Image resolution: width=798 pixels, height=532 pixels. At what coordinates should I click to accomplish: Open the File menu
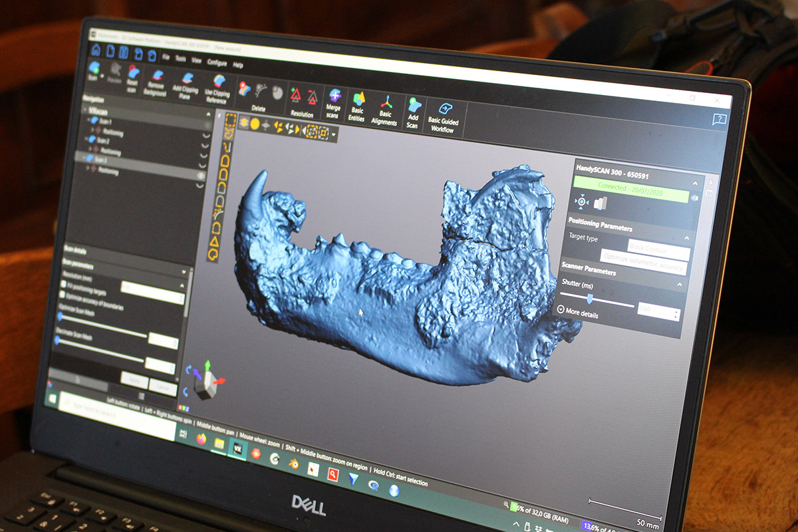[166, 57]
